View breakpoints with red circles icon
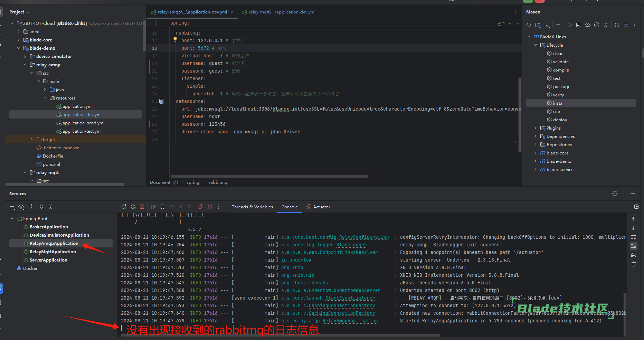Image resolution: width=644 pixels, height=340 pixels. coord(201,207)
